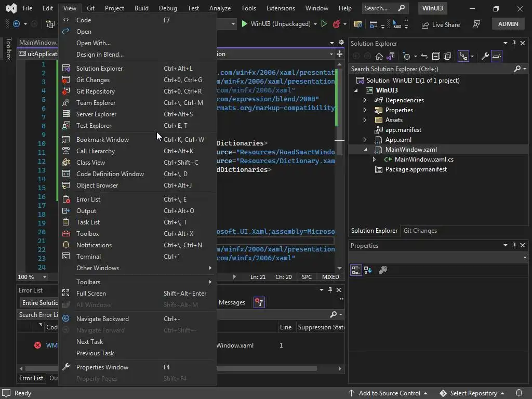Pin the Error List panel
Viewport: 532px width, 399px height.
pos(330,290)
